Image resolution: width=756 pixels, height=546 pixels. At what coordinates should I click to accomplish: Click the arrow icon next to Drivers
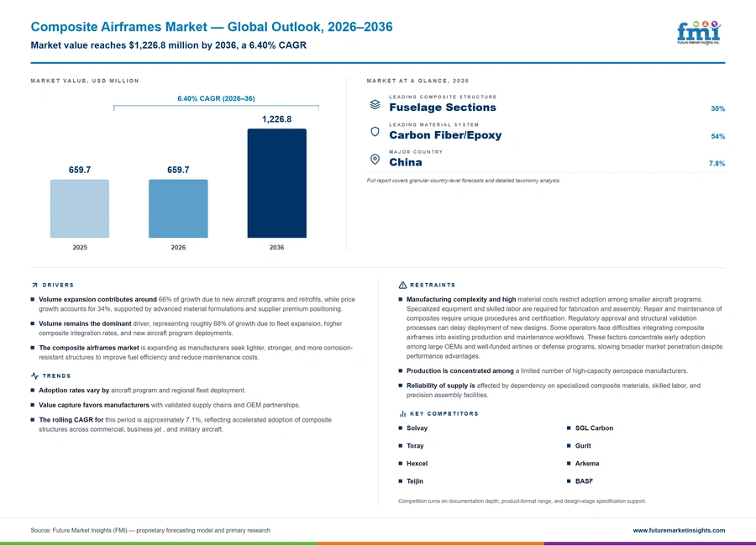click(34, 285)
